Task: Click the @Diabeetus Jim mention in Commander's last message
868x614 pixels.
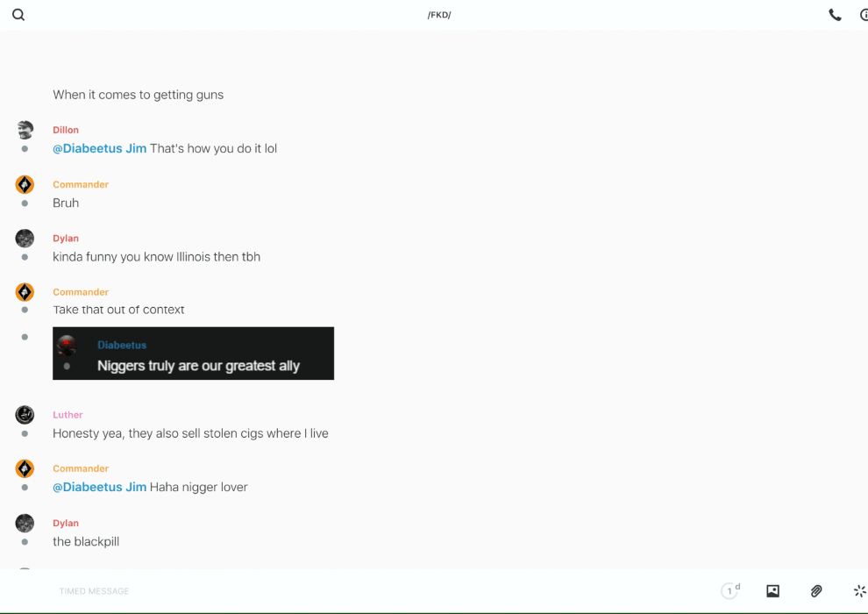Action: [x=99, y=488]
